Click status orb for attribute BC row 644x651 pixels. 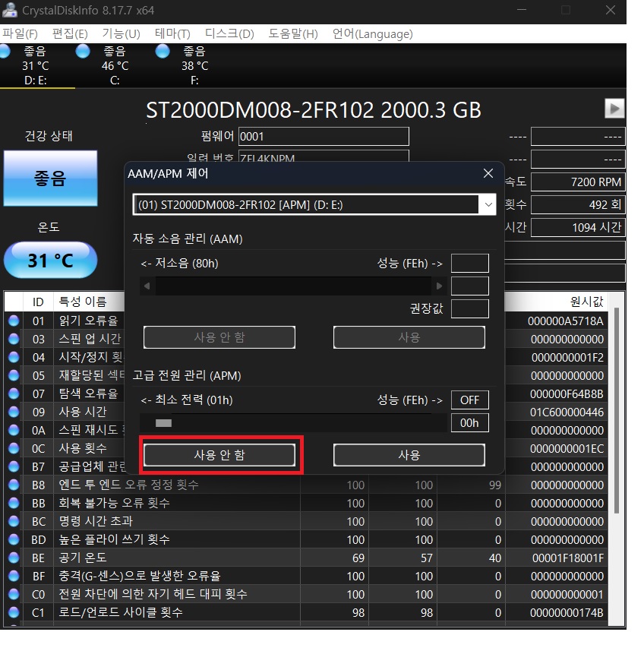(x=14, y=521)
